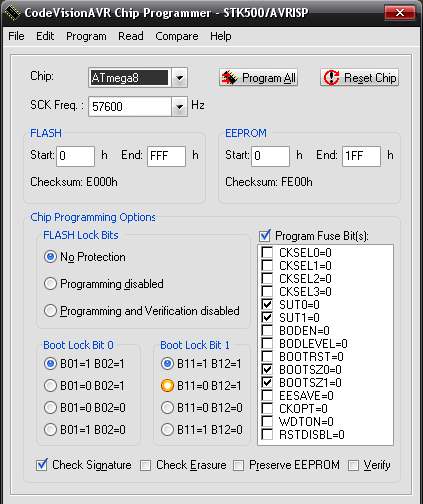The height and width of the screenshot is (504, 423).
Task: Click the FLASH End address field FFF
Action: (x=166, y=156)
